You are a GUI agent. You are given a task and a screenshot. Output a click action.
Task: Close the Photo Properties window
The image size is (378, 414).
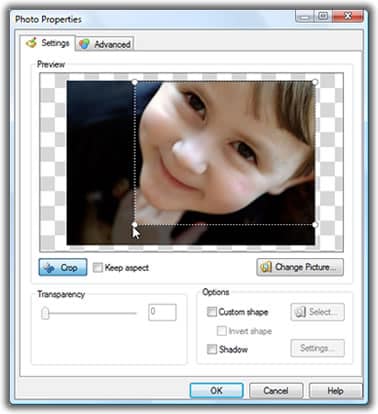pos(348,16)
